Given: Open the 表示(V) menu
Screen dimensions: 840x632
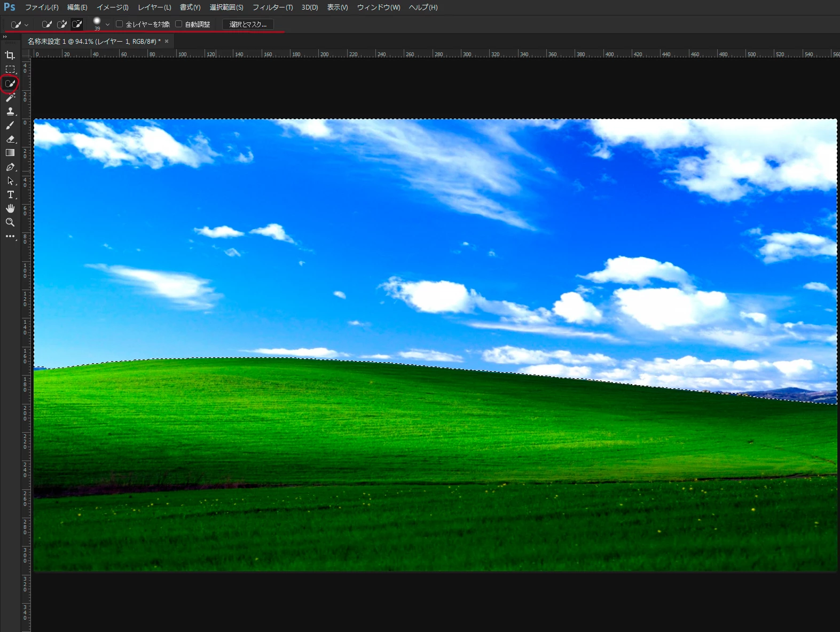Looking at the screenshot, I should tap(337, 7).
